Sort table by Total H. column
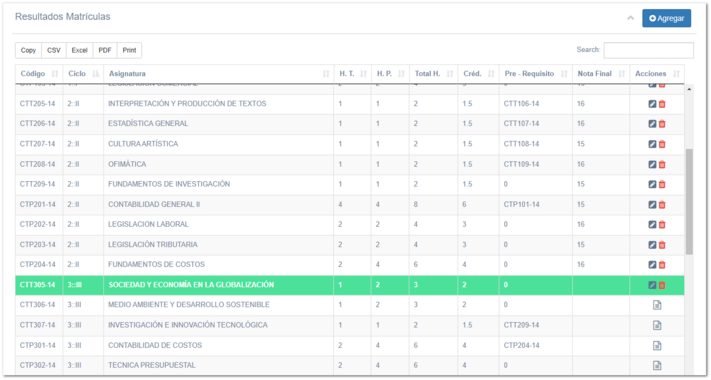The image size is (711, 380). (x=433, y=73)
